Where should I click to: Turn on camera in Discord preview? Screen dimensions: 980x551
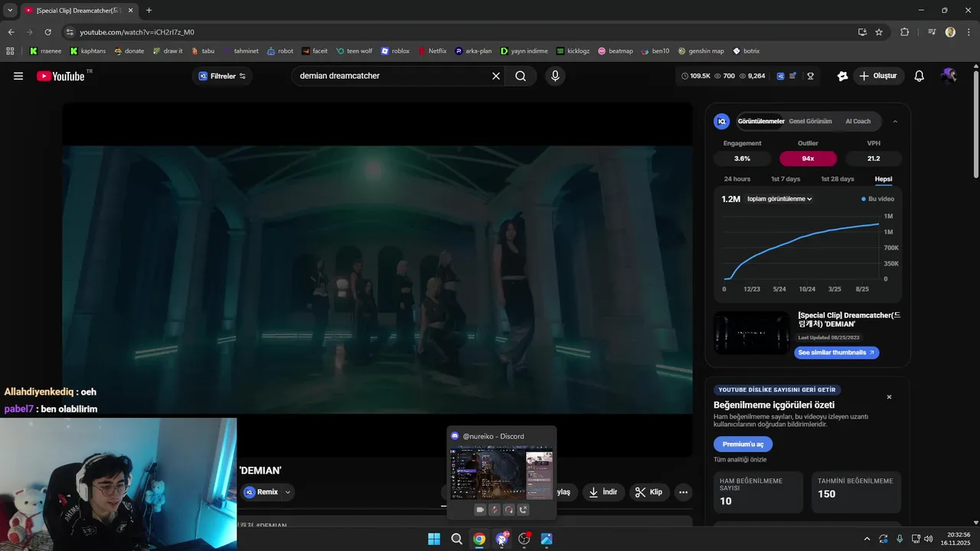click(480, 510)
